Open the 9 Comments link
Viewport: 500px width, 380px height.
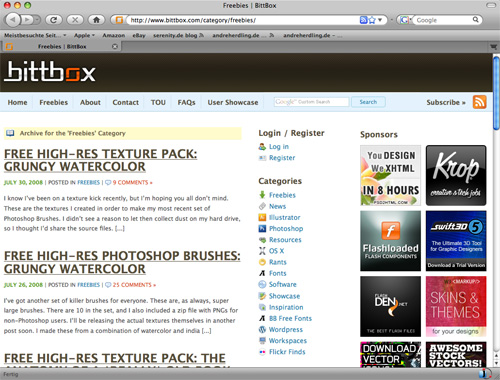click(x=132, y=183)
